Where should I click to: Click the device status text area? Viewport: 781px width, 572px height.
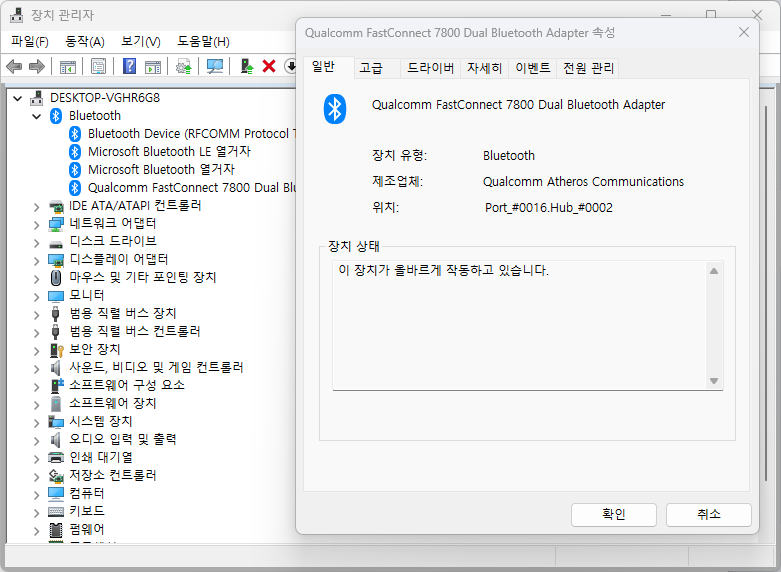tap(521, 325)
